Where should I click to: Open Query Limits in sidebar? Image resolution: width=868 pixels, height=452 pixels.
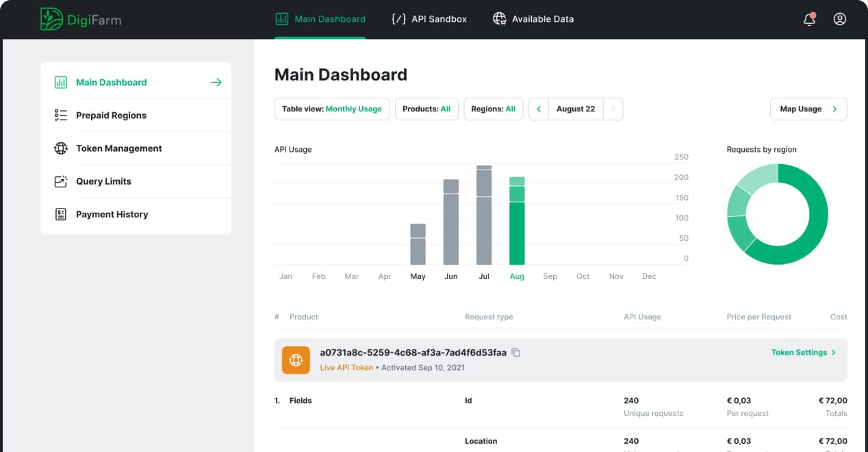136,181
